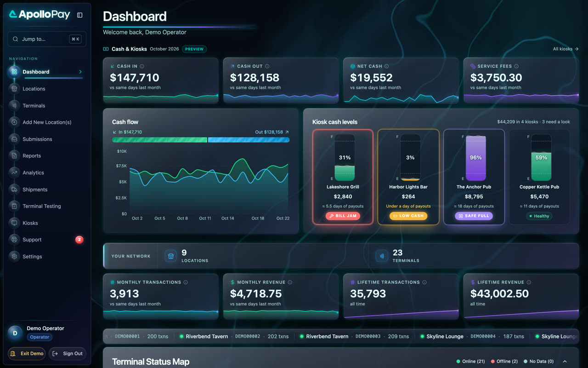Click the DEM000002 ticker entry
The image size is (588, 368).
point(234,336)
